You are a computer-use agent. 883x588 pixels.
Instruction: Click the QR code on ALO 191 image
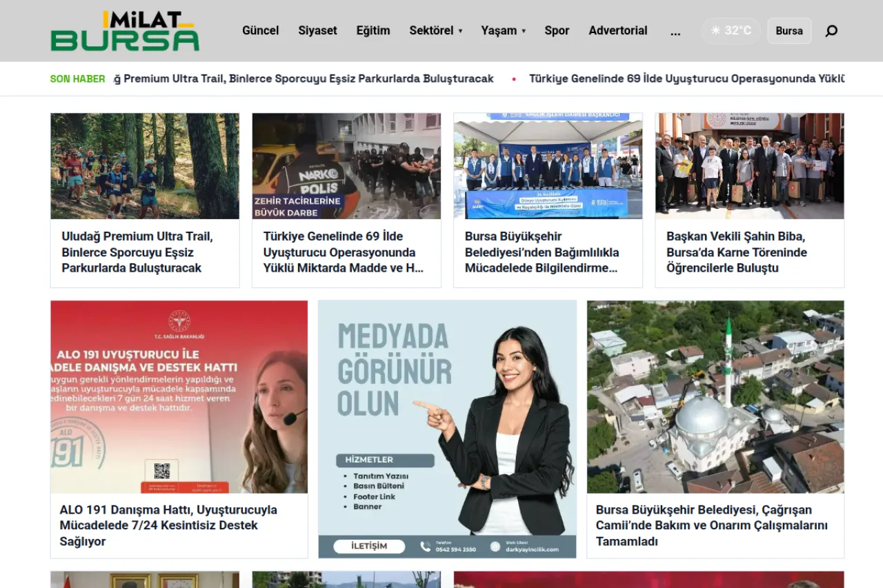point(161,471)
